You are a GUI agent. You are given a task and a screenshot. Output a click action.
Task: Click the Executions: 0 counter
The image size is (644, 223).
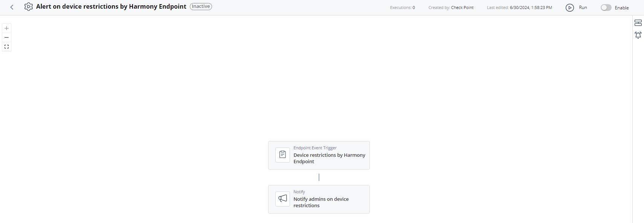(x=403, y=8)
